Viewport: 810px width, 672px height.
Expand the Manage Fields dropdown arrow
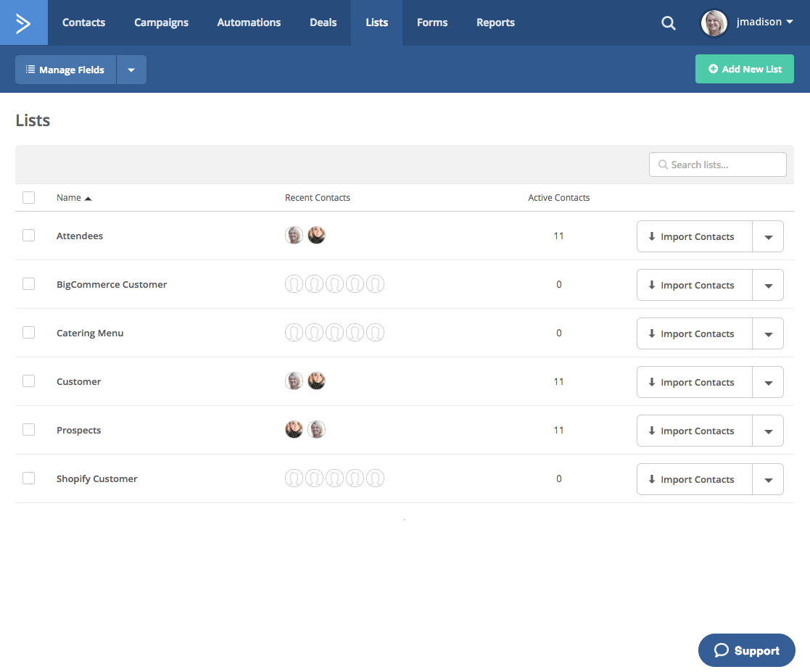click(131, 70)
